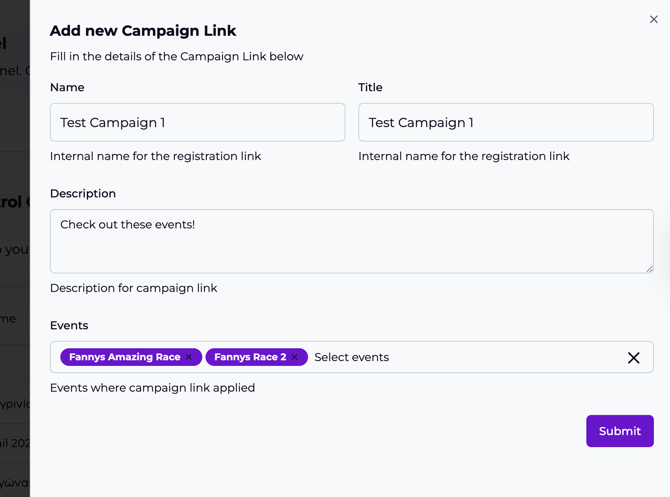Click the Title field label
The image size is (670, 497).
point(370,88)
